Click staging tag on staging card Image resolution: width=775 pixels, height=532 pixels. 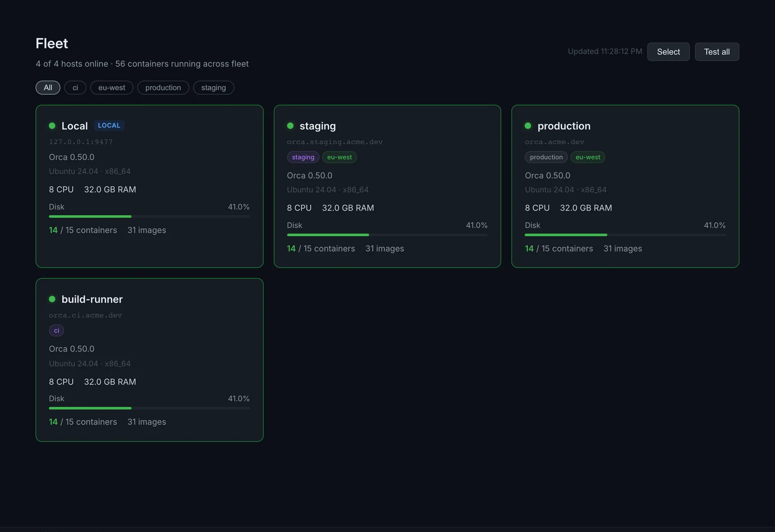pos(303,157)
